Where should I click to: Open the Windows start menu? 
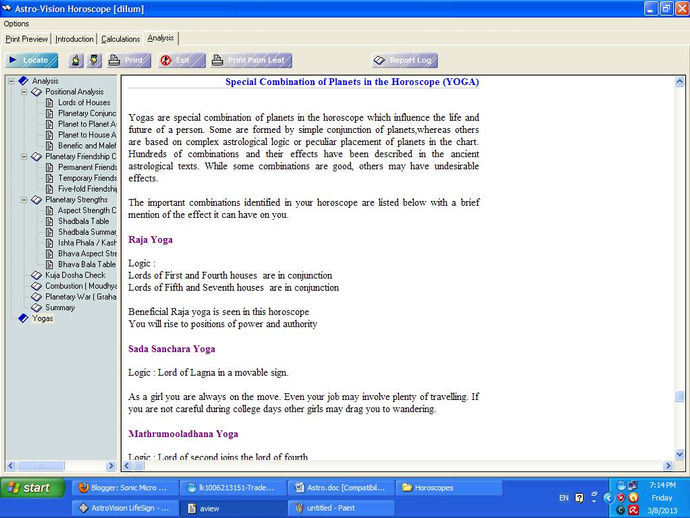pos(33,488)
